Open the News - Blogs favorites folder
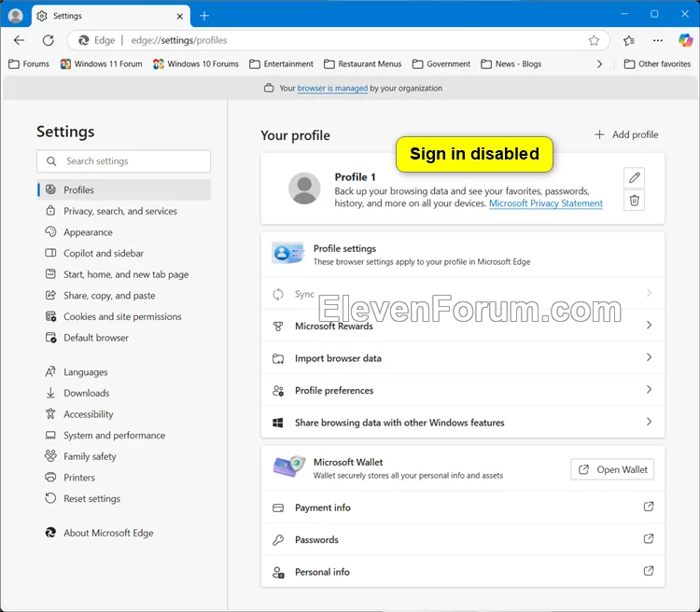Image resolution: width=700 pixels, height=612 pixels. pos(511,64)
